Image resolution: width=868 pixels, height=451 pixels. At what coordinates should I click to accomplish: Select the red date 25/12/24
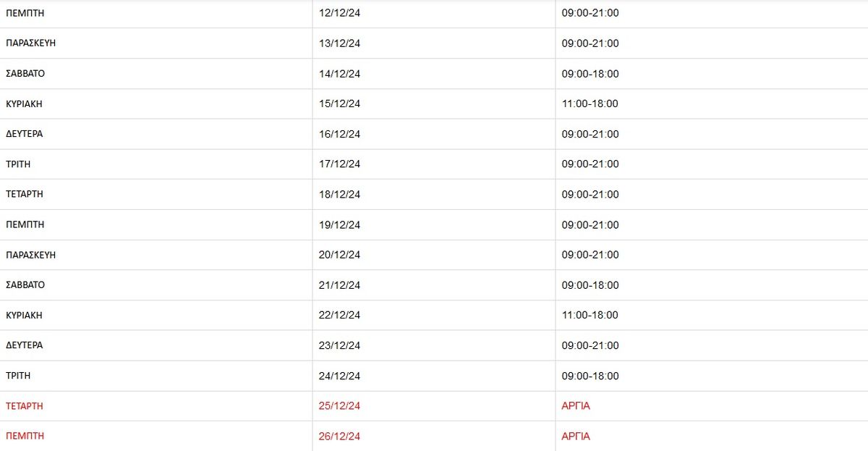[x=339, y=406]
